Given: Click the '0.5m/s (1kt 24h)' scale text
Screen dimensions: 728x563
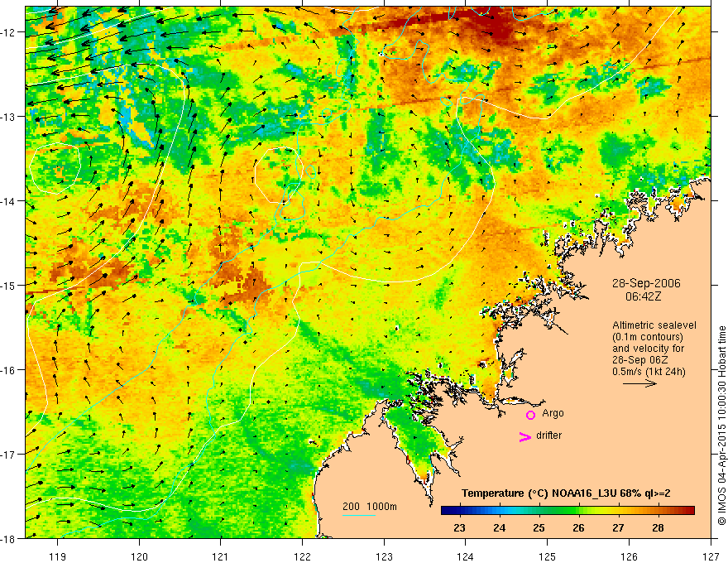Looking at the screenshot, I should point(649,372).
